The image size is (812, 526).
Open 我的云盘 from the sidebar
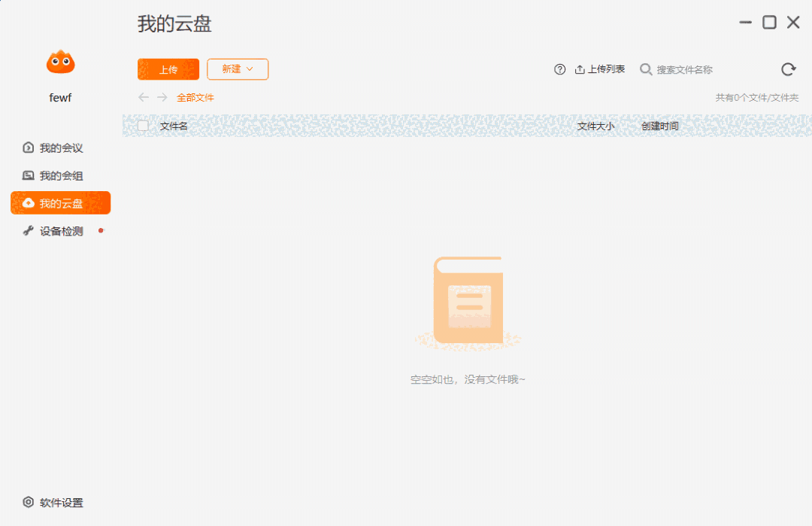(x=60, y=202)
